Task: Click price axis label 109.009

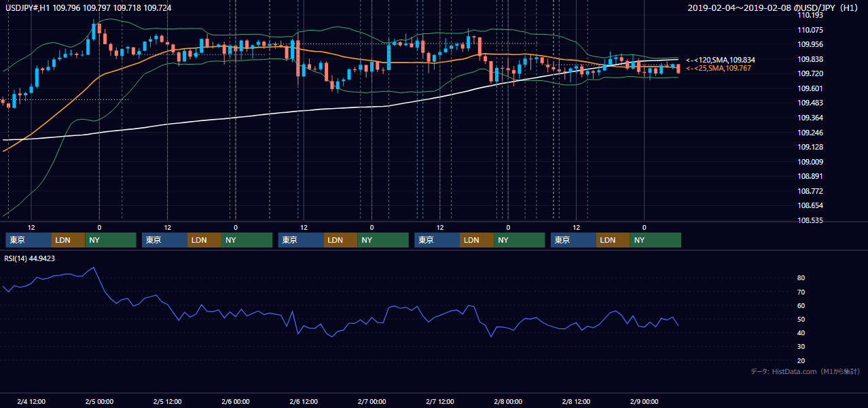Action: tap(810, 162)
